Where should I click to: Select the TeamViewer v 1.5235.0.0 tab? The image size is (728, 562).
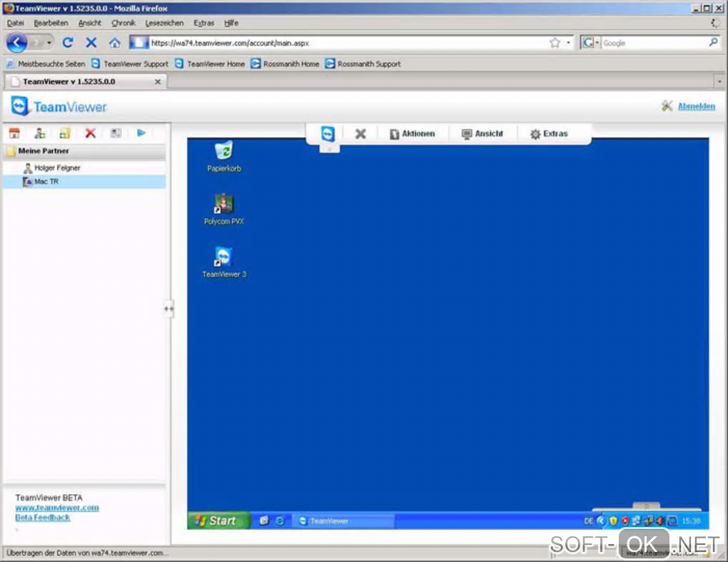coord(85,81)
